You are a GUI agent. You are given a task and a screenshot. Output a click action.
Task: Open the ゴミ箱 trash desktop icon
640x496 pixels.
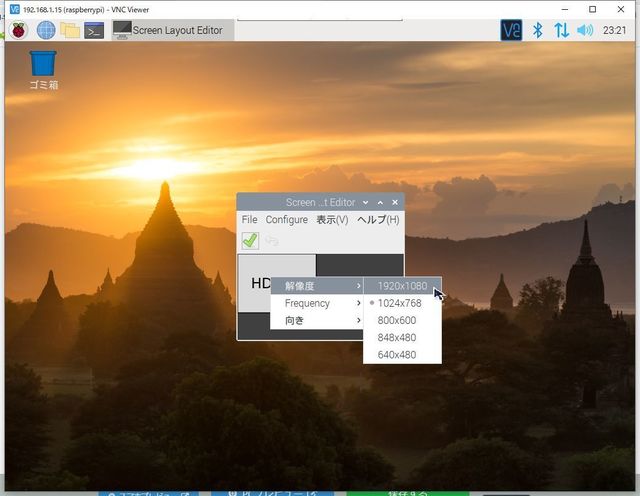[x=43, y=70]
